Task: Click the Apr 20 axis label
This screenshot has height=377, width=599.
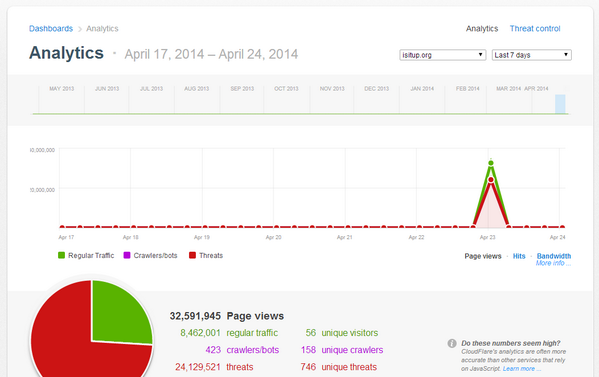Action: 274,237
